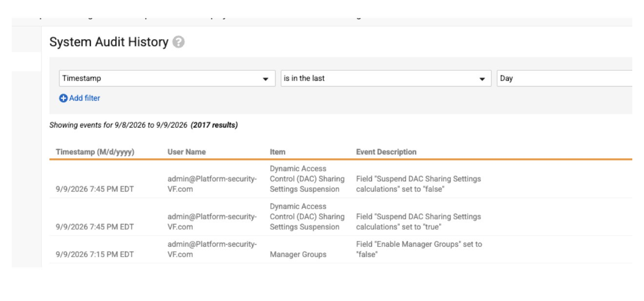
Task: Click the 7:15 PM EDT timestamp row
Action: tap(95, 255)
